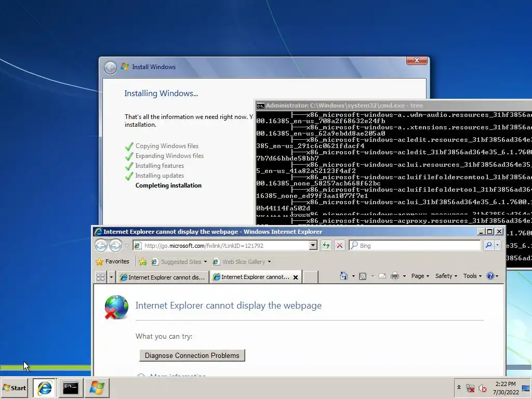The width and height of the screenshot is (532, 399).
Task: Open Help dropdown arrow
Action: (x=497, y=276)
